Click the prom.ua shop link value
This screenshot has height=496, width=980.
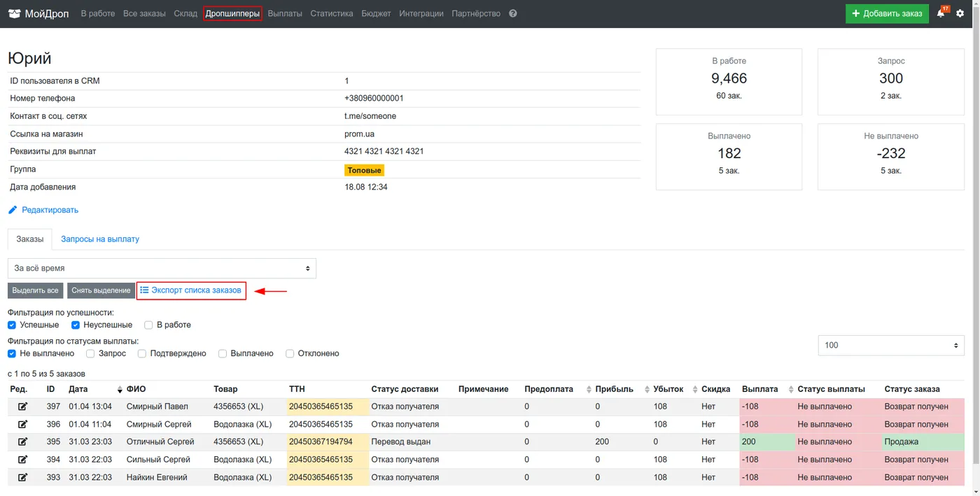pos(358,134)
